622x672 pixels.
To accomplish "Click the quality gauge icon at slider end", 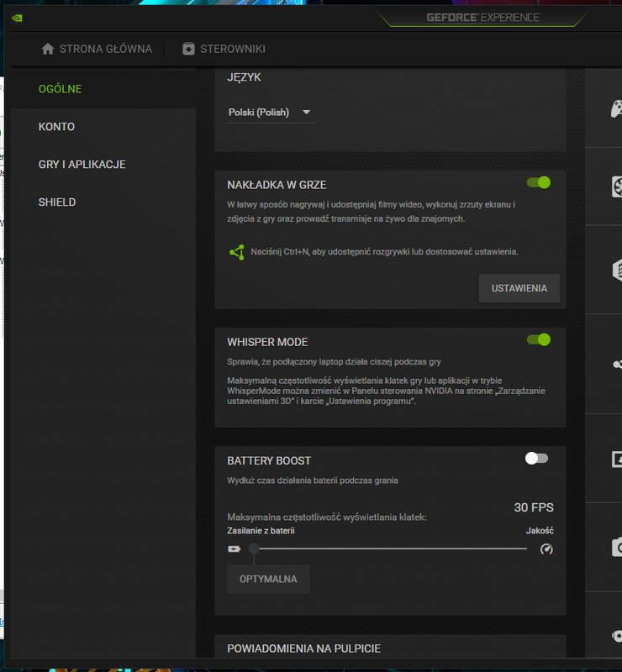I will click(x=546, y=549).
